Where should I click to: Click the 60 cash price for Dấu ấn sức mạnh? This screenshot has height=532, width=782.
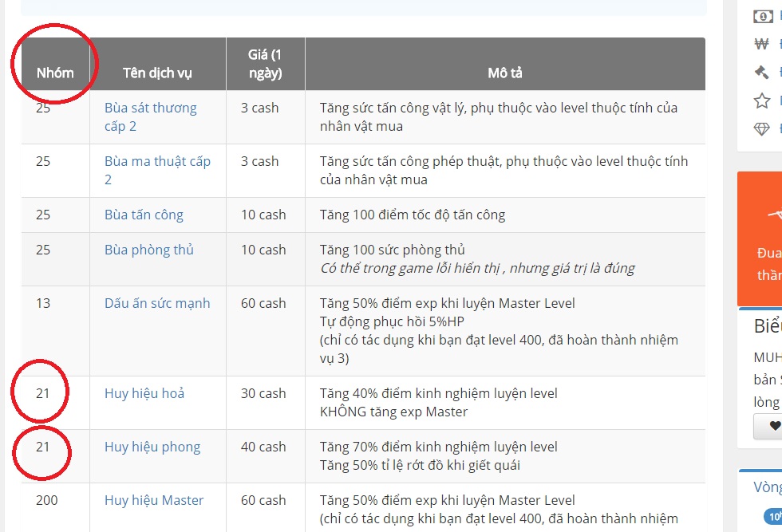(x=263, y=303)
